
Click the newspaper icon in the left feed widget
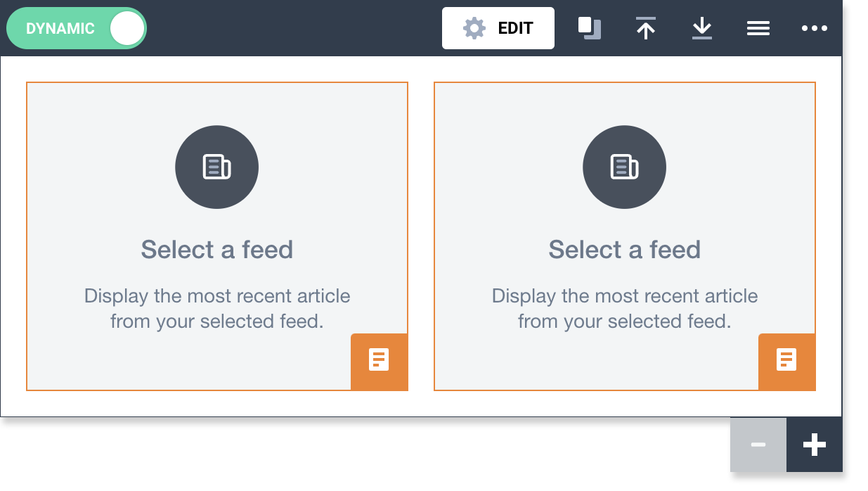pos(216,167)
